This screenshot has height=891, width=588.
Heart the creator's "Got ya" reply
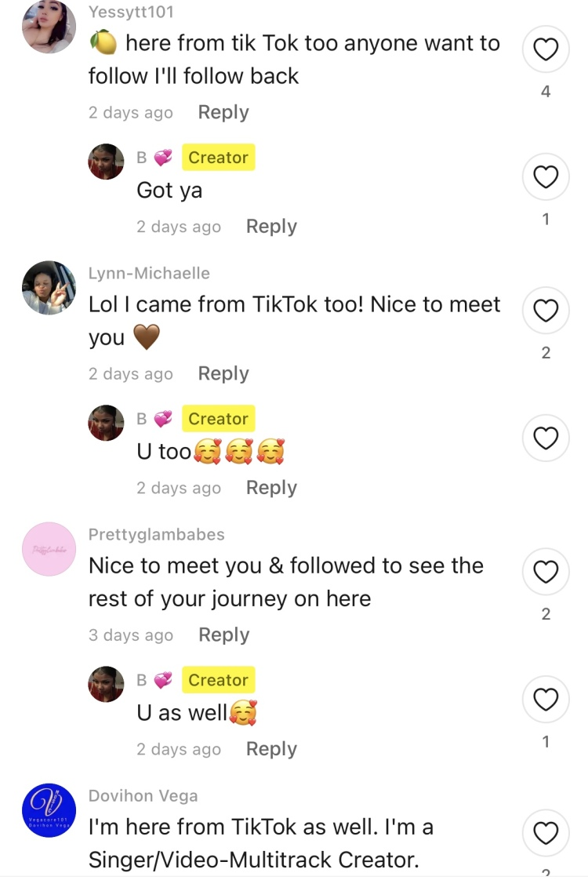(545, 177)
